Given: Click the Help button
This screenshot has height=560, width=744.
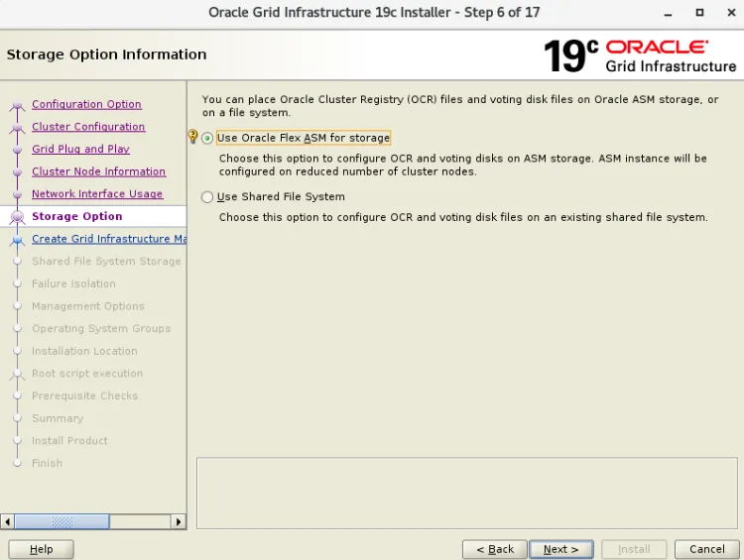Looking at the screenshot, I should (42, 549).
